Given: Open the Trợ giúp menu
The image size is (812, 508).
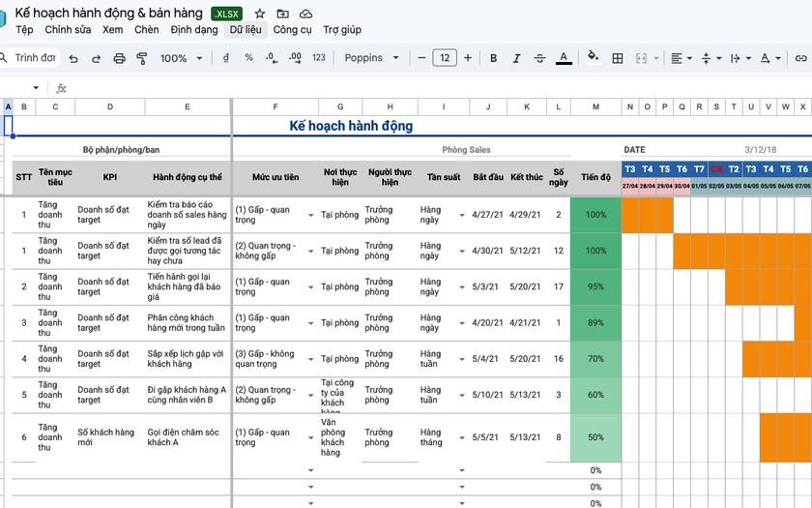Looking at the screenshot, I should pos(342,30).
